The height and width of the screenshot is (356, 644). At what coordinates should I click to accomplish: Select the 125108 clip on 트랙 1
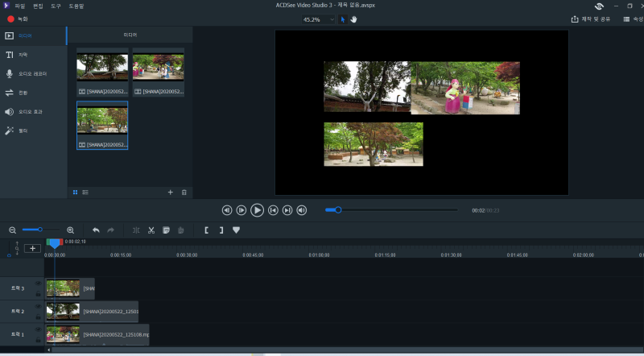97,334
